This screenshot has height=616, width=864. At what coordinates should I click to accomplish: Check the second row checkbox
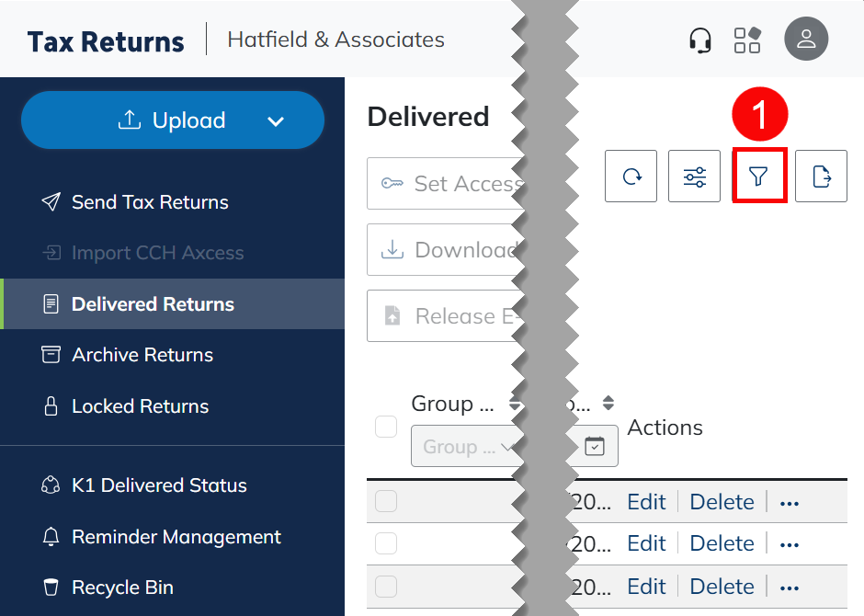click(x=386, y=543)
